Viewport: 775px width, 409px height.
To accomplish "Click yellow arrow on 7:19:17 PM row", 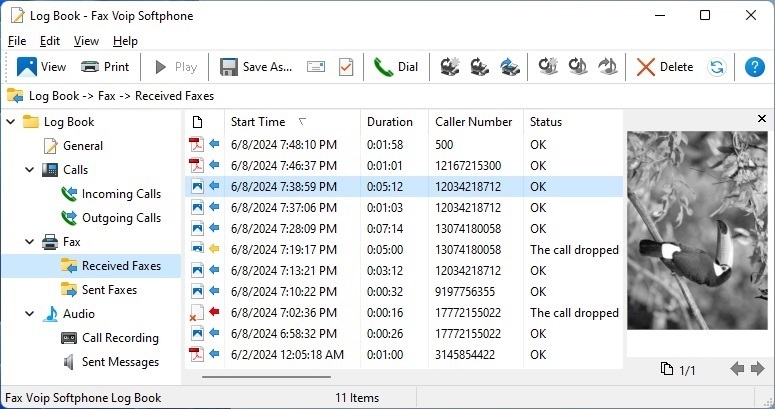I will [214, 249].
